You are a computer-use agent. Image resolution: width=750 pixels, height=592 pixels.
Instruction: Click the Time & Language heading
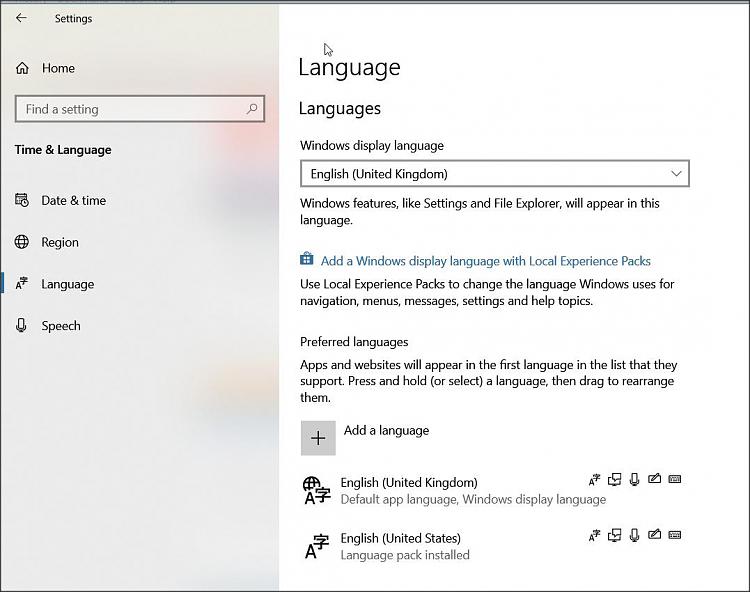click(63, 150)
